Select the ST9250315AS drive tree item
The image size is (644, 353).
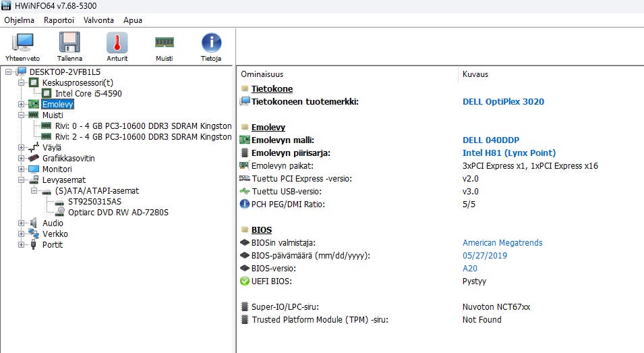(94, 201)
